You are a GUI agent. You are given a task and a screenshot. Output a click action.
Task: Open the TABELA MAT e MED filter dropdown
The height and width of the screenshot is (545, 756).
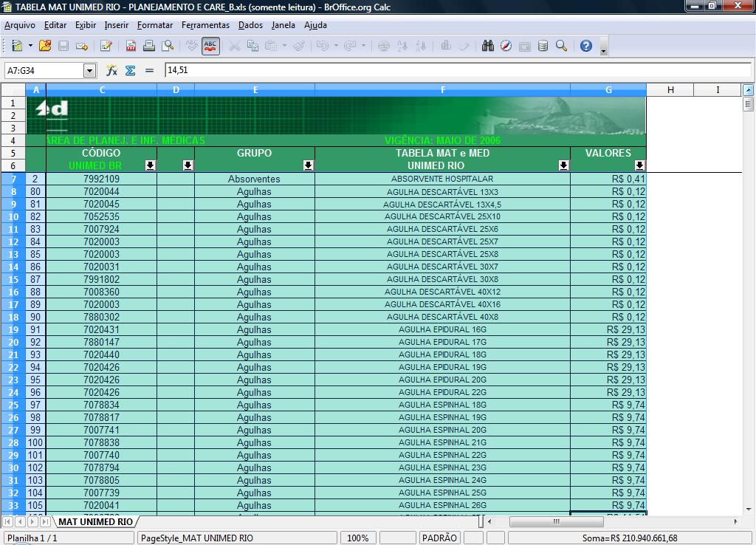pyautogui.click(x=563, y=165)
